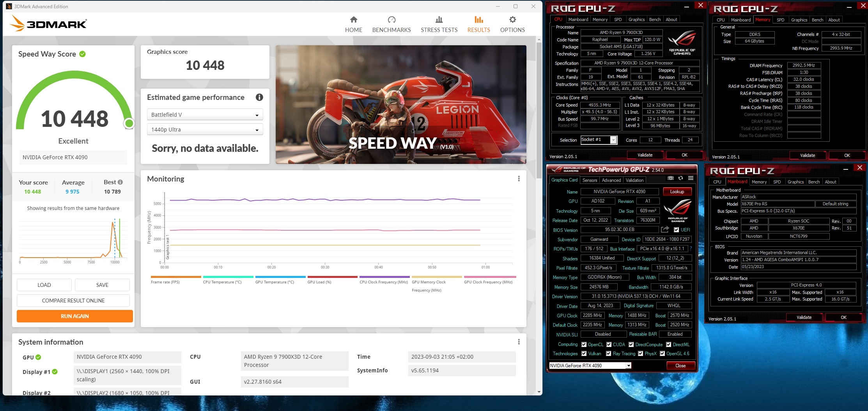Switch to Sensors tab in GPU-Z

click(x=590, y=180)
